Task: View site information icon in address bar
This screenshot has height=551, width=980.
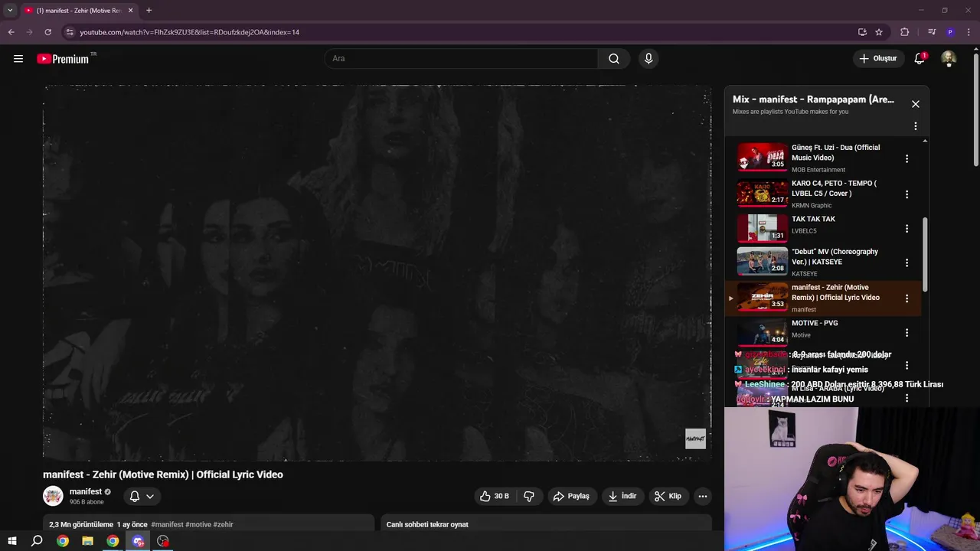Action: (70, 32)
